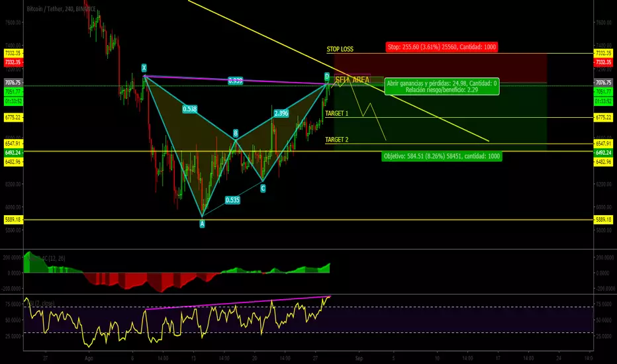Viewport: 617px width, 364px height.
Task: Click the 10 date label on time axis
Action: click(437, 359)
